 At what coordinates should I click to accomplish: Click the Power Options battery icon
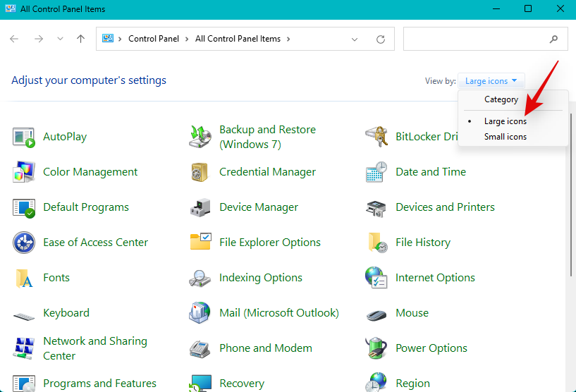pos(376,348)
